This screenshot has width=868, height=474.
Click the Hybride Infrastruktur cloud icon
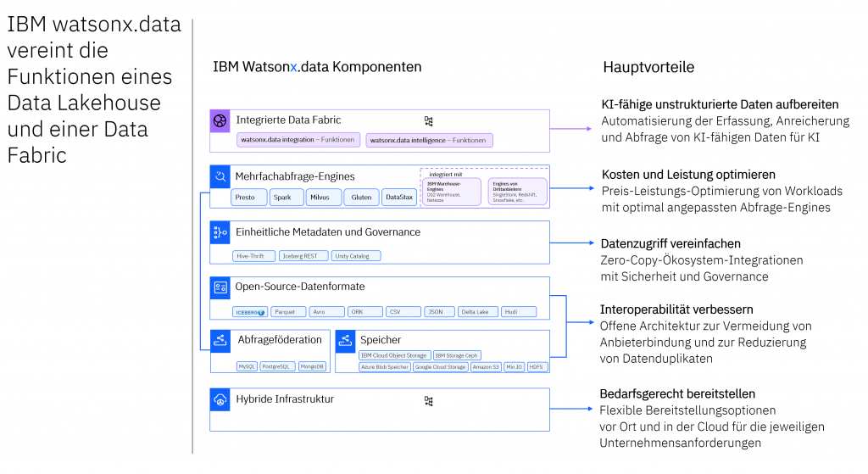pos(220,399)
